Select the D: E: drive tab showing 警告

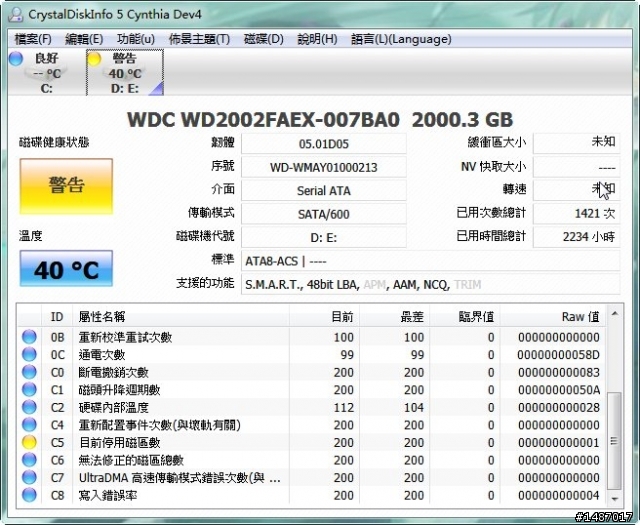click(x=125, y=72)
